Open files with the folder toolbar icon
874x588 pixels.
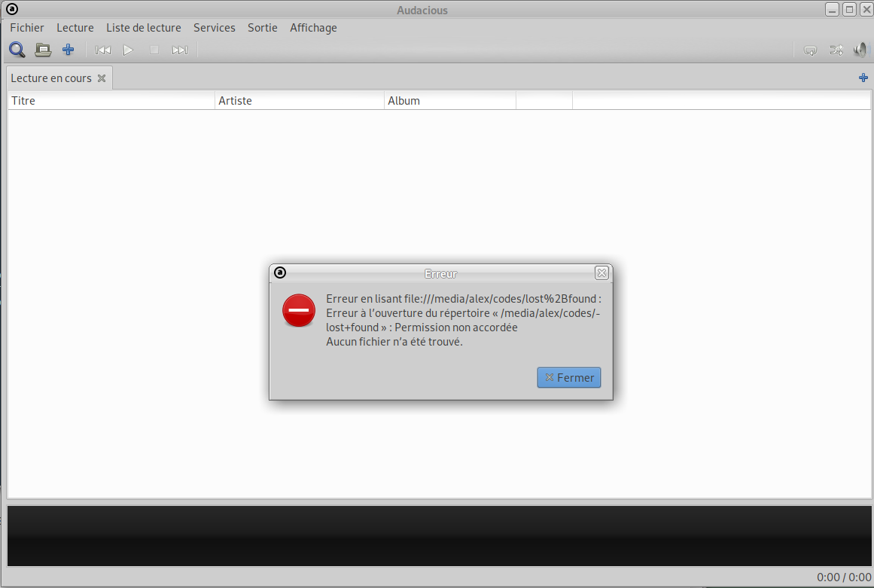tap(43, 50)
